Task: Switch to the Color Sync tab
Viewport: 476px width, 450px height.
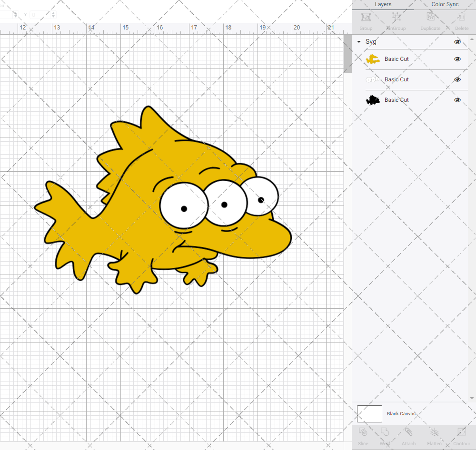Action: (x=445, y=4)
